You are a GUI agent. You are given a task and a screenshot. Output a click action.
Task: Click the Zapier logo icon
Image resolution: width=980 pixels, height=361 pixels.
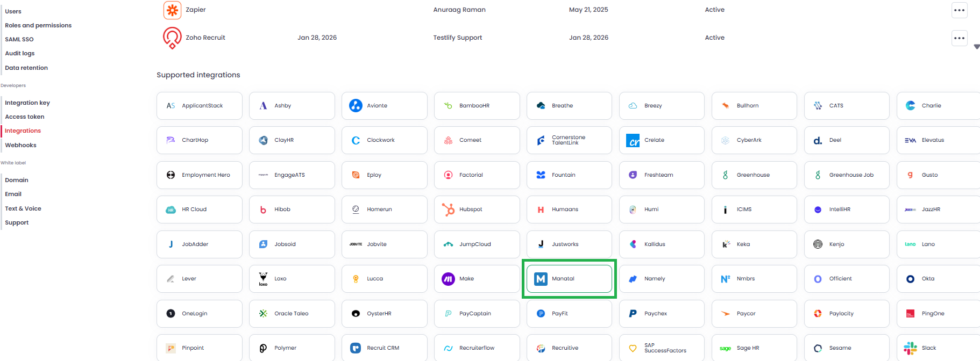click(172, 10)
